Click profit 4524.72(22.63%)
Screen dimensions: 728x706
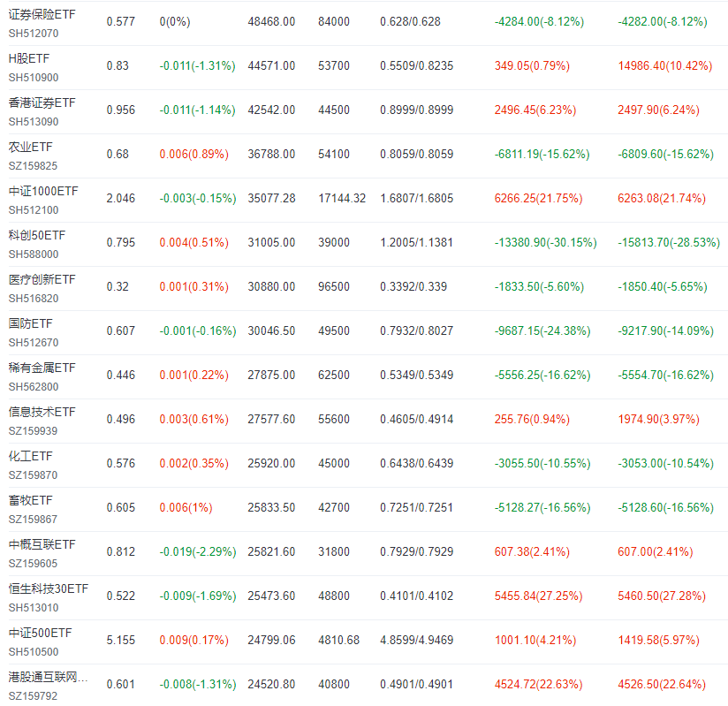tap(539, 684)
